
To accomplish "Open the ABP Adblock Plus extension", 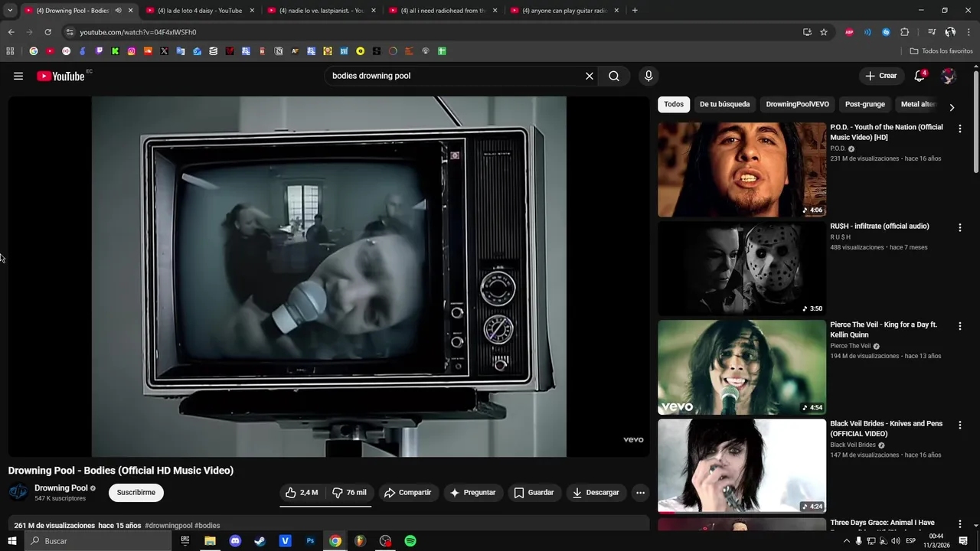I will click(x=849, y=32).
